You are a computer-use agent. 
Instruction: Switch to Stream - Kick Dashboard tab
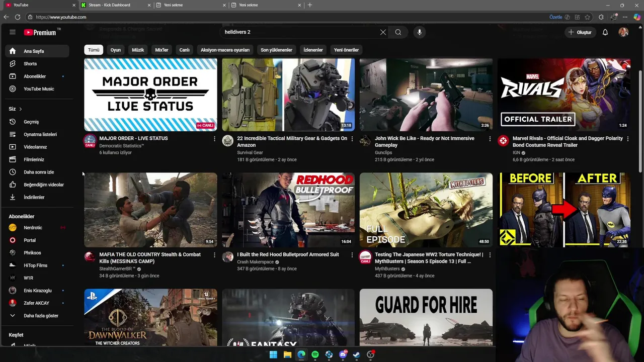[x=115, y=5]
